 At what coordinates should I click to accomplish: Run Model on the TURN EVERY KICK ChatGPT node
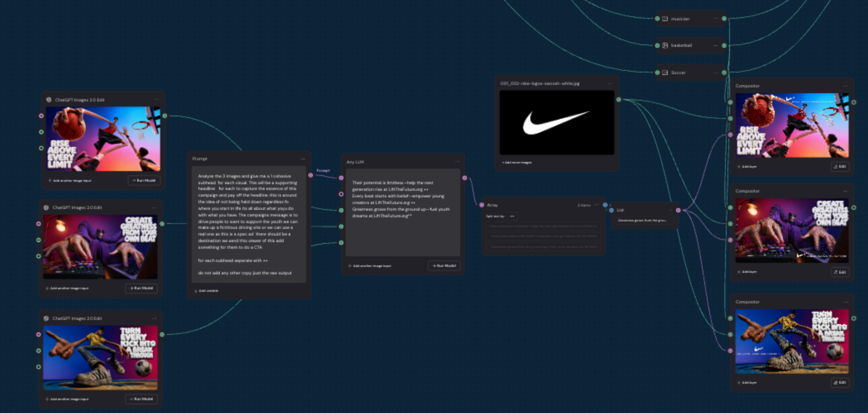coord(141,399)
